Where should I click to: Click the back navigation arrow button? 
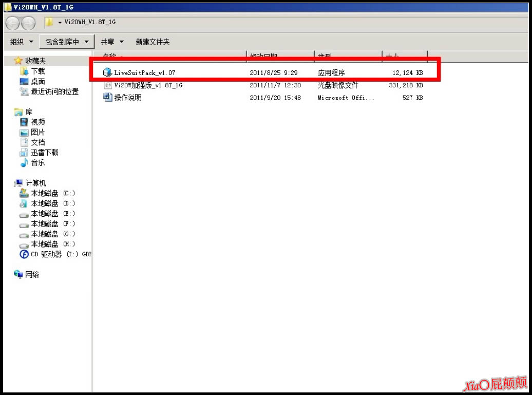pyautogui.click(x=12, y=23)
